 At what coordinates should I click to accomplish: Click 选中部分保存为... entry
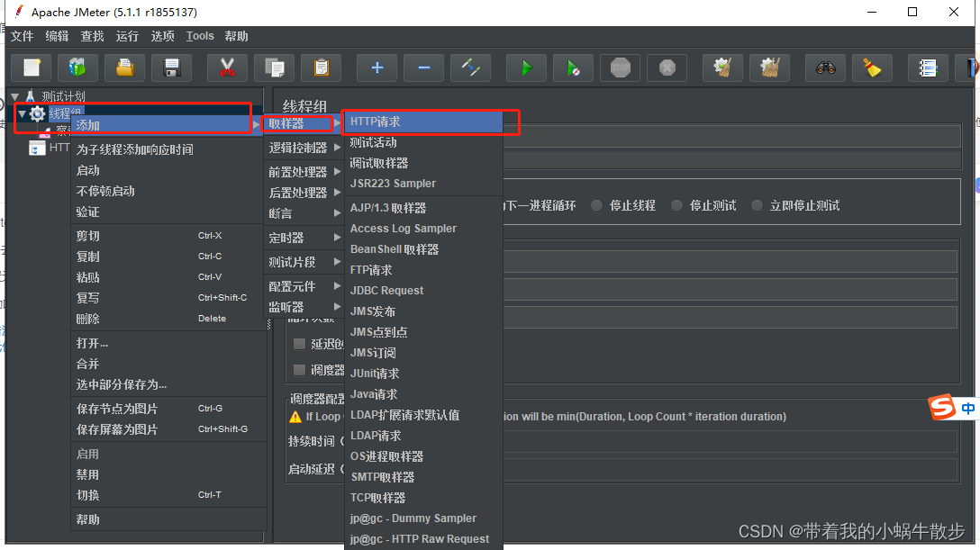[168, 384]
